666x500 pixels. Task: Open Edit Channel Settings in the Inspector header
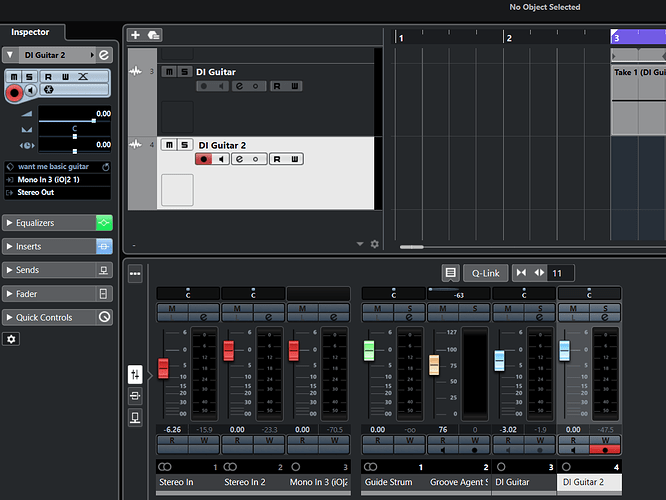104,55
